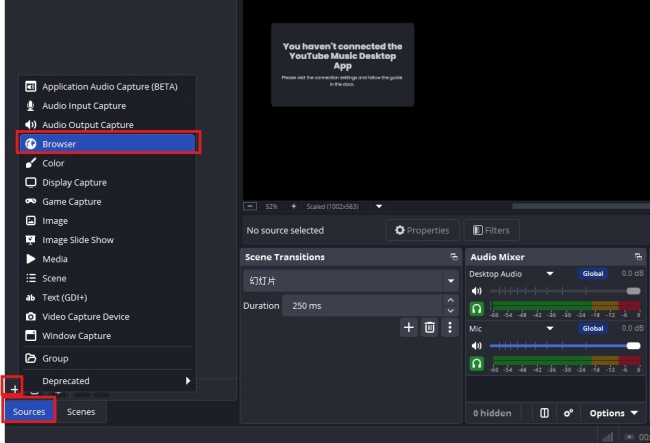Choose Audio Input Capture from menu
This screenshot has width=650, height=443.
(107, 106)
